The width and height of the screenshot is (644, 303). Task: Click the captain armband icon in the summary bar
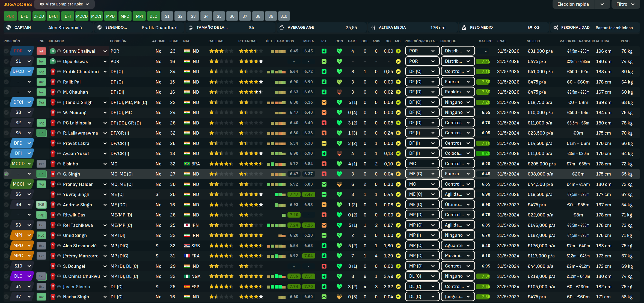click(x=9, y=27)
